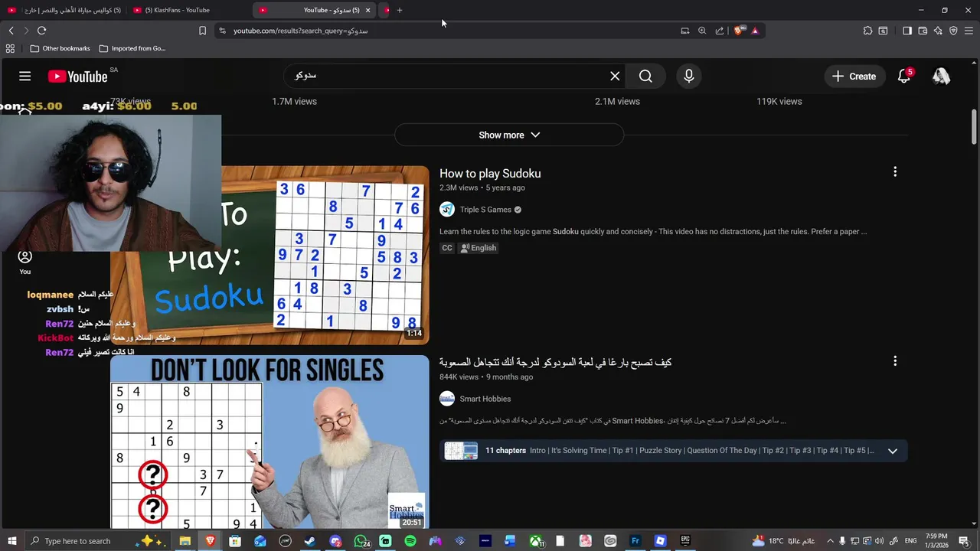Open YouTube notifications bell
This screenshot has width=980, height=551.
point(904,76)
